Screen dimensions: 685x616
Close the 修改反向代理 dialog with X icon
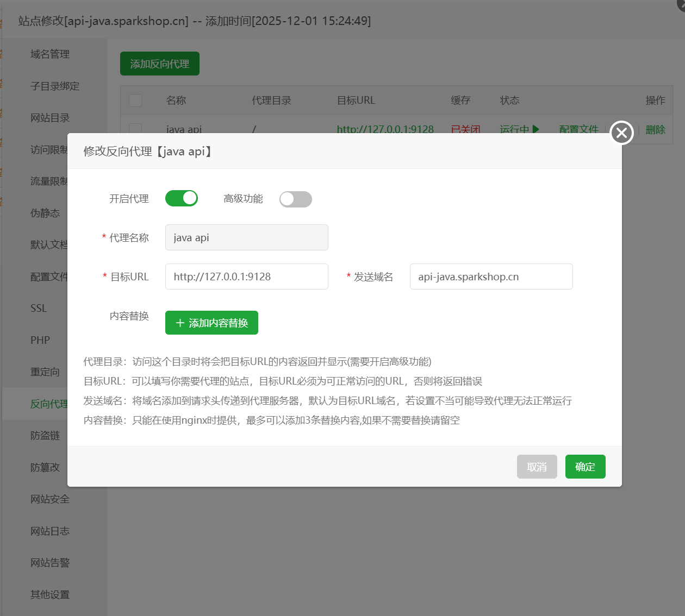click(621, 132)
